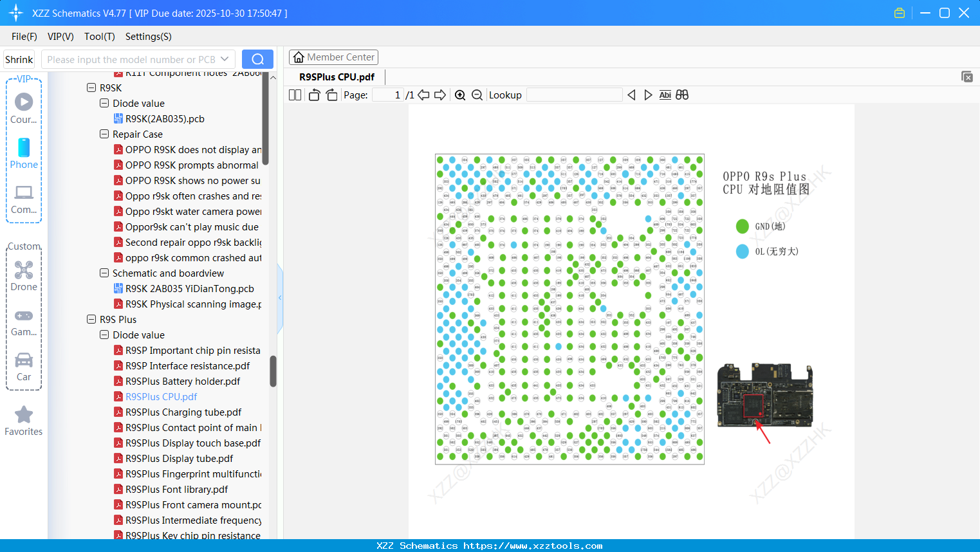This screenshot has height=552, width=980.
Task: Open the pop-out window icon beside the tab bar
Action: 967,77
